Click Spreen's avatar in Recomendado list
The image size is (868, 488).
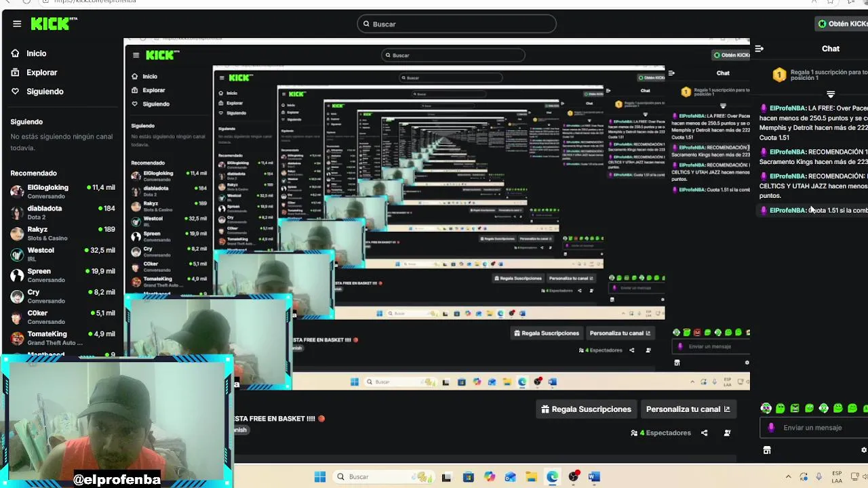coord(17,276)
